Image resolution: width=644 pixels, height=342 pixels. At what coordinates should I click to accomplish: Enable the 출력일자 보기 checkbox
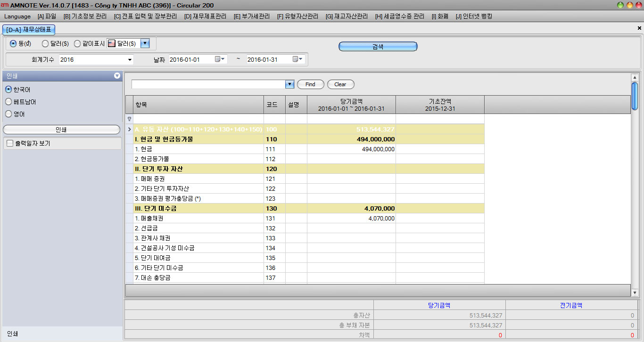pyautogui.click(x=10, y=143)
